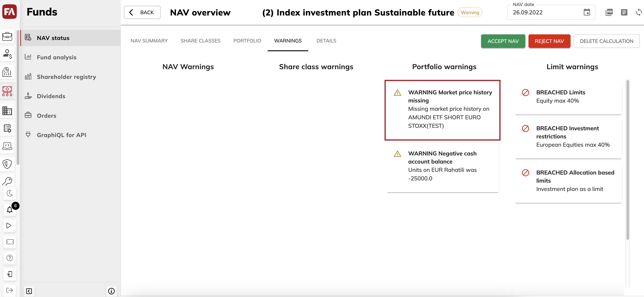The height and width of the screenshot is (297, 644).
Task: Open the portfolios briefcase icon in left rail
Action: pos(7,36)
